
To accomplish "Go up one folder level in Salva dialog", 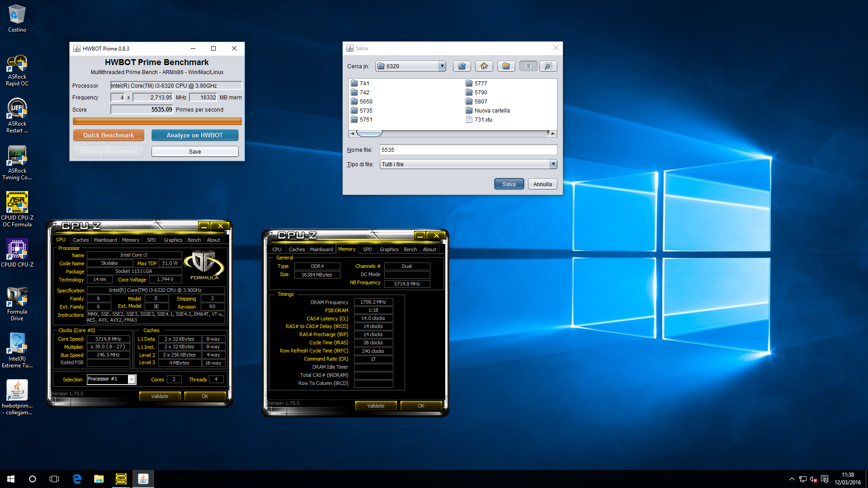I will point(462,66).
